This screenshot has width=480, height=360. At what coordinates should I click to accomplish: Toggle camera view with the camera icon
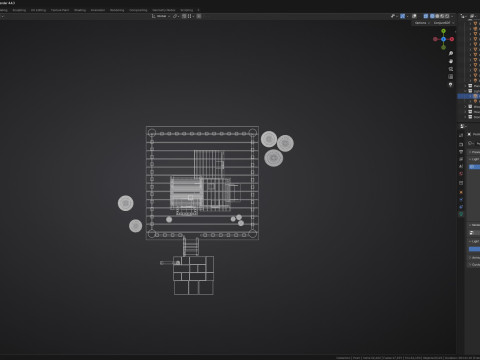point(451,69)
